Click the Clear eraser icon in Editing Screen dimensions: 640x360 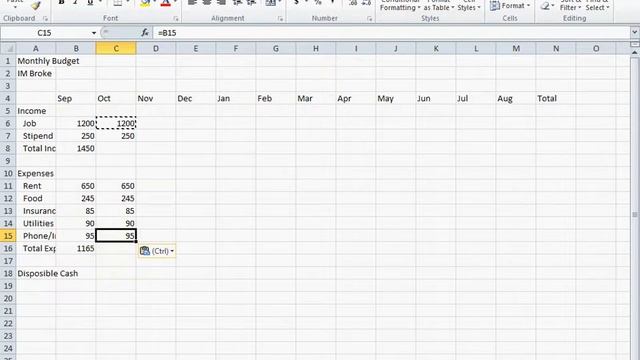[x=544, y=6]
